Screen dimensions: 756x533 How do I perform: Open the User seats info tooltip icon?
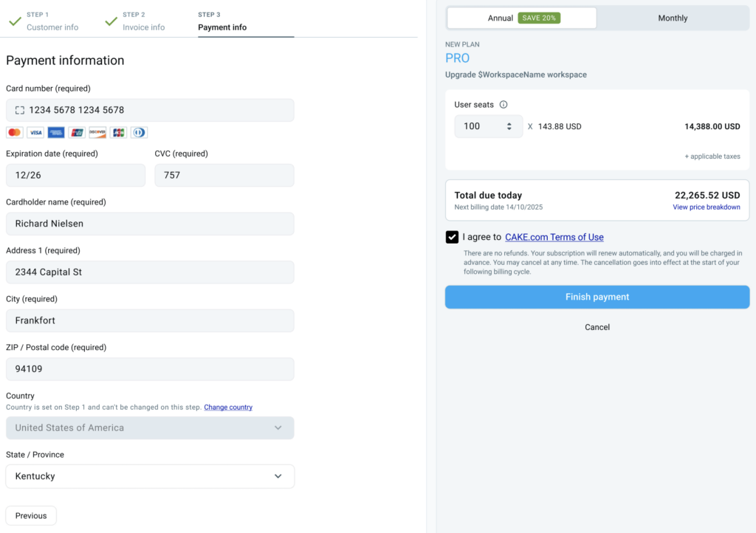(504, 104)
